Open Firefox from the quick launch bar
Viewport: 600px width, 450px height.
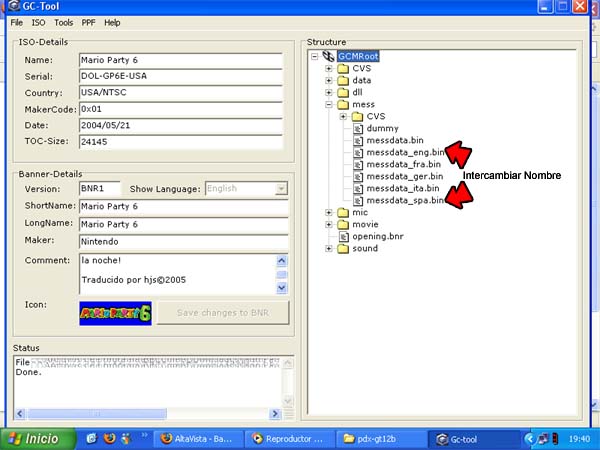[108, 438]
